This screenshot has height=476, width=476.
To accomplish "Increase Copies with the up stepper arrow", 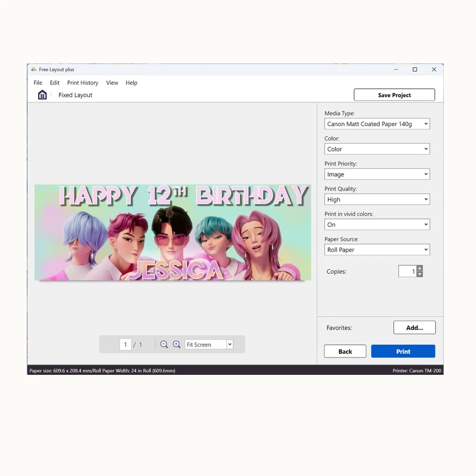I will point(420,268).
